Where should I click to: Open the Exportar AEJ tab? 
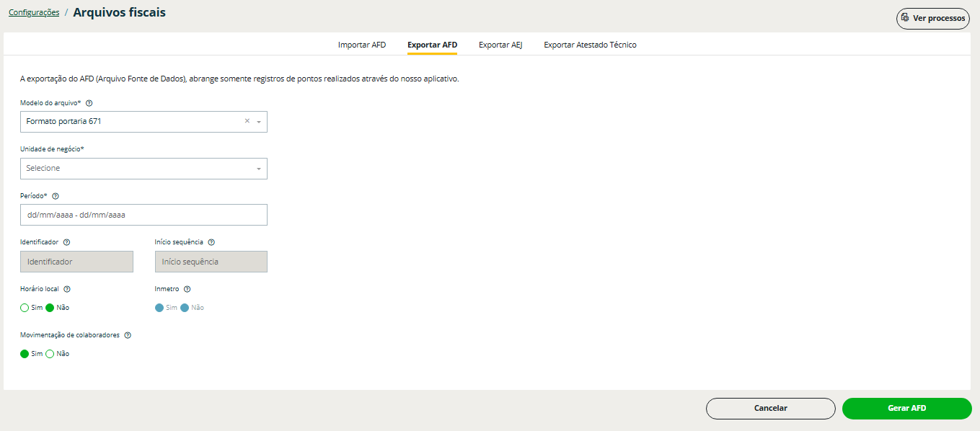(x=500, y=45)
